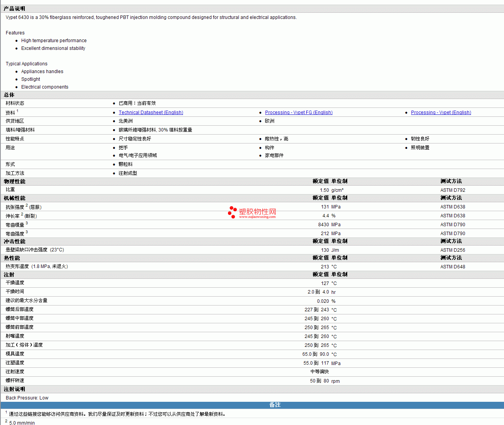Click 抗张强度 (屈服) row label
The image size is (504, 425).
(24, 207)
